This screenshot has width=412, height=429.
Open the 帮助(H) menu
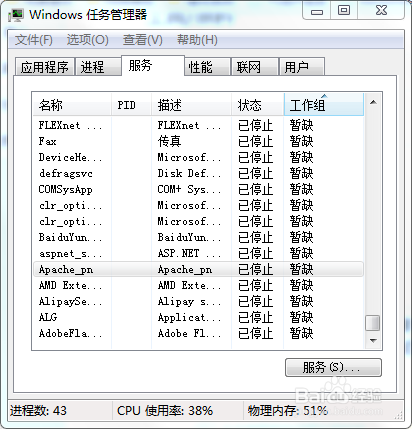pos(197,40)
